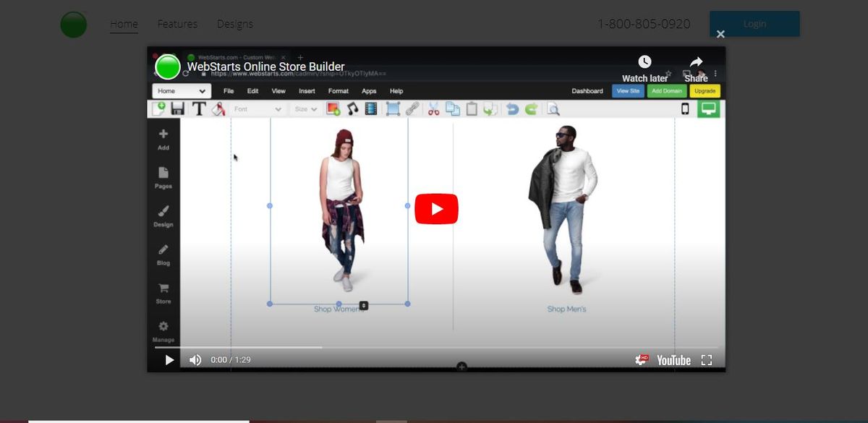Insert a video using the filmstrip icon
The image size is (868, 423).
point(370,108)
